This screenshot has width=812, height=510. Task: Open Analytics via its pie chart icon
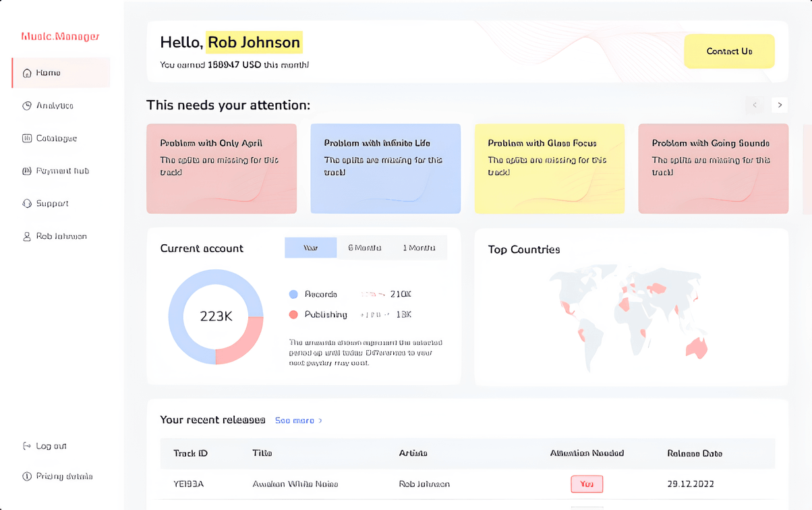(x=27, y=106)
